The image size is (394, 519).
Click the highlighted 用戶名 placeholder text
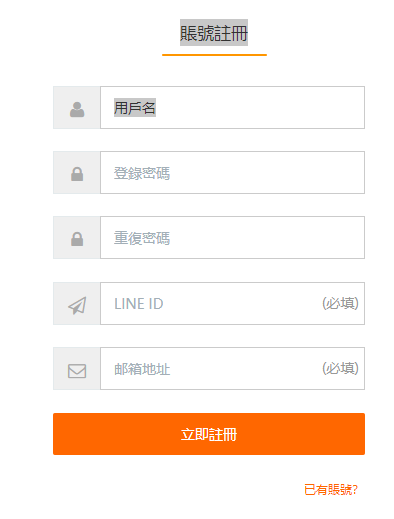click(135, 108)
